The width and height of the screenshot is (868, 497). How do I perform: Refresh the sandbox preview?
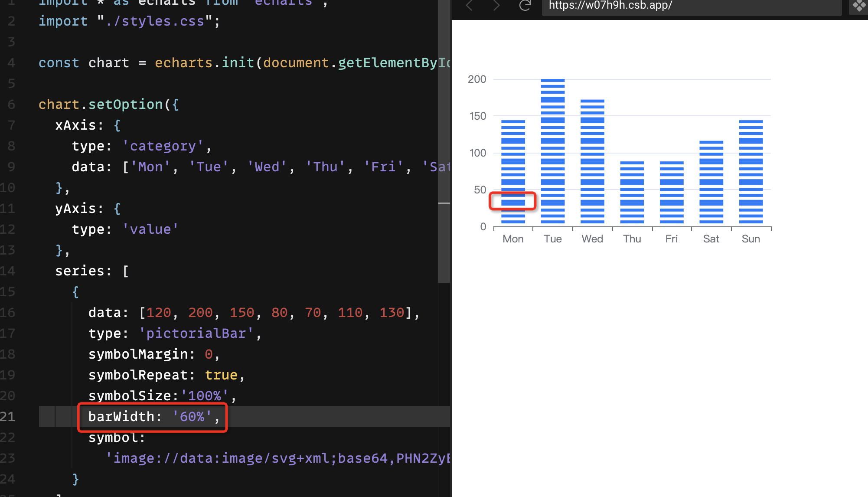pyautogui.click(x=525, y=6)
